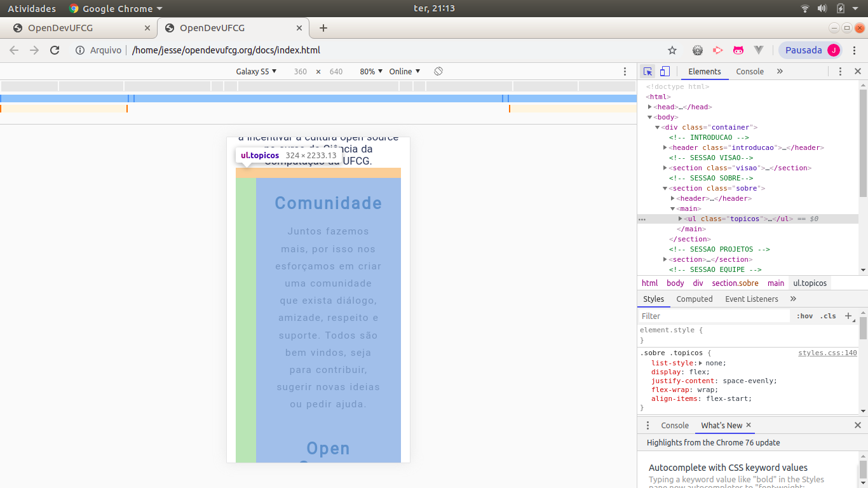This screenshot has width=868, height=488.
Task: Collapse the div container node
Action: click(658, 127)
